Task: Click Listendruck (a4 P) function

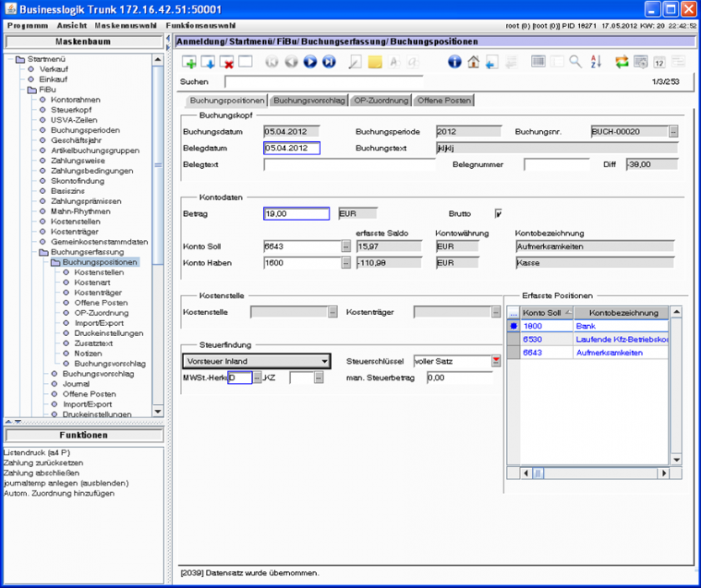Action: pyautogui.click(x=37, y=453)
